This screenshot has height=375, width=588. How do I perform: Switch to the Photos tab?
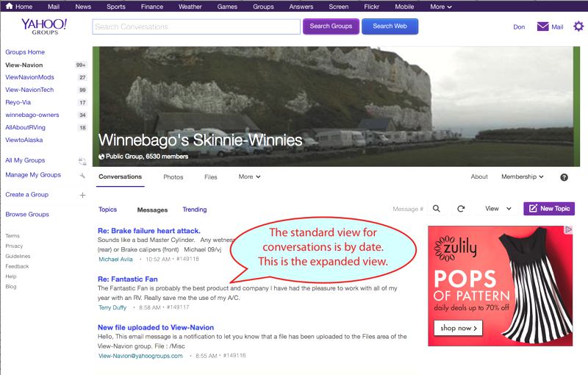tap(173, 177)
